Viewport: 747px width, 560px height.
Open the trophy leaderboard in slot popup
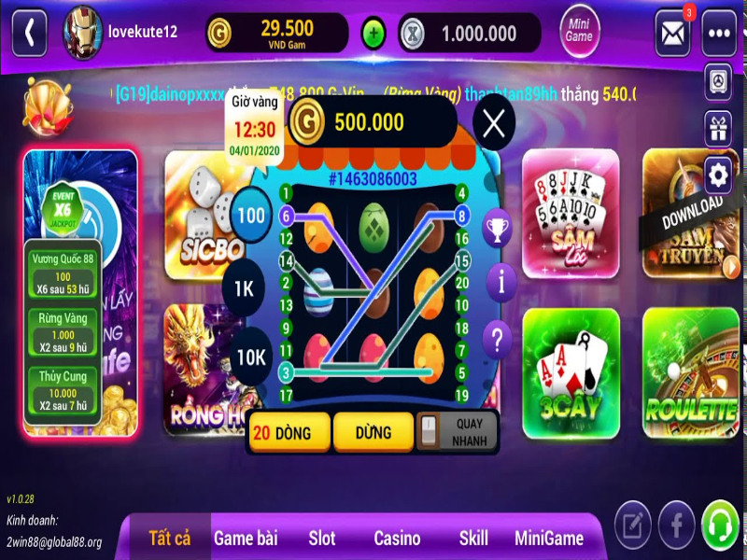click(x=497, y=228)
